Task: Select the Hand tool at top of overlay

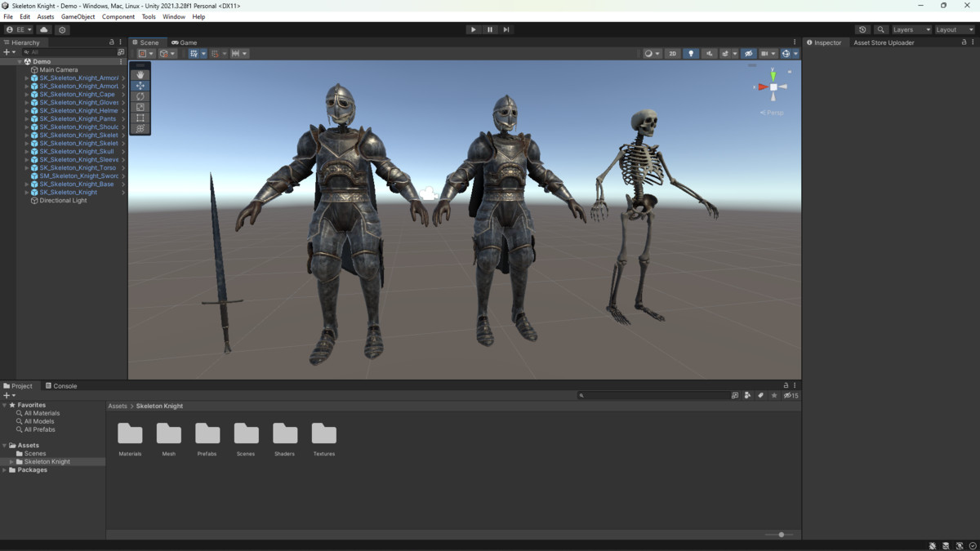Action: (x=140, y=74)
